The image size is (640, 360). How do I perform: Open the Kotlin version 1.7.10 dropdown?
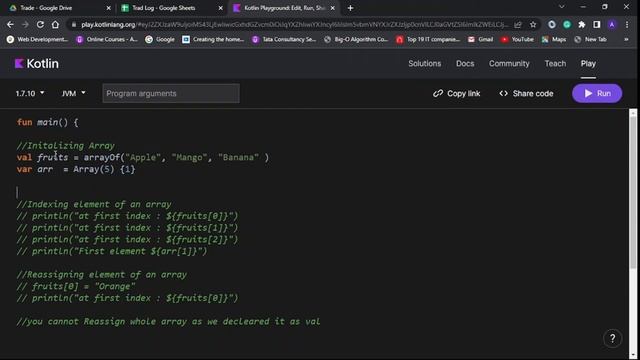(x=30, y=93)
